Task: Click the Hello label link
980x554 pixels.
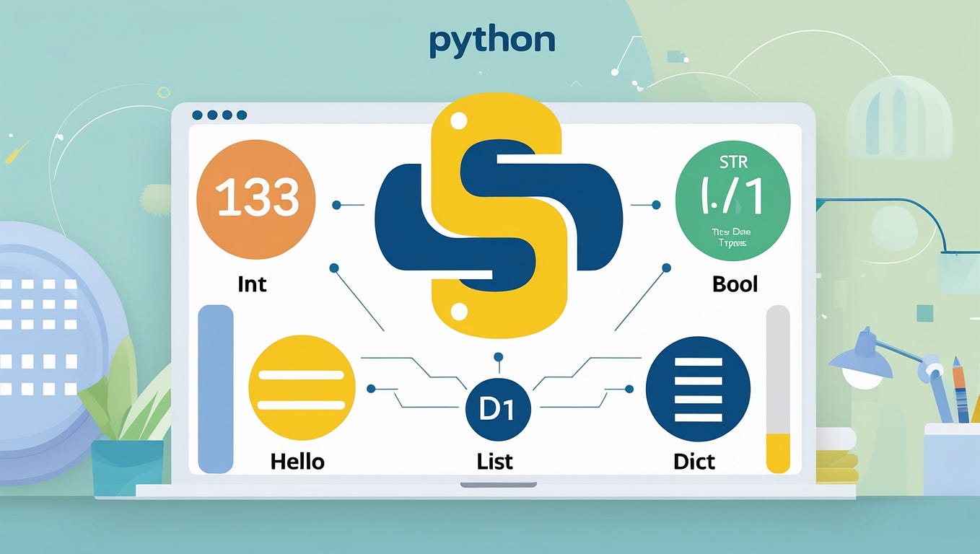Action: pos(298,461)
